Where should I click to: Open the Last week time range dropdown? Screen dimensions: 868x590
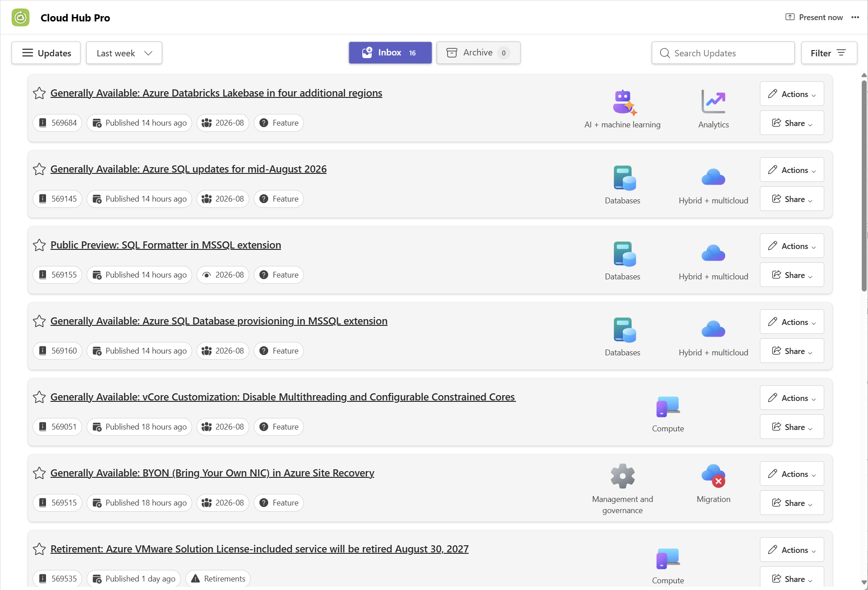tap(124, 53)
